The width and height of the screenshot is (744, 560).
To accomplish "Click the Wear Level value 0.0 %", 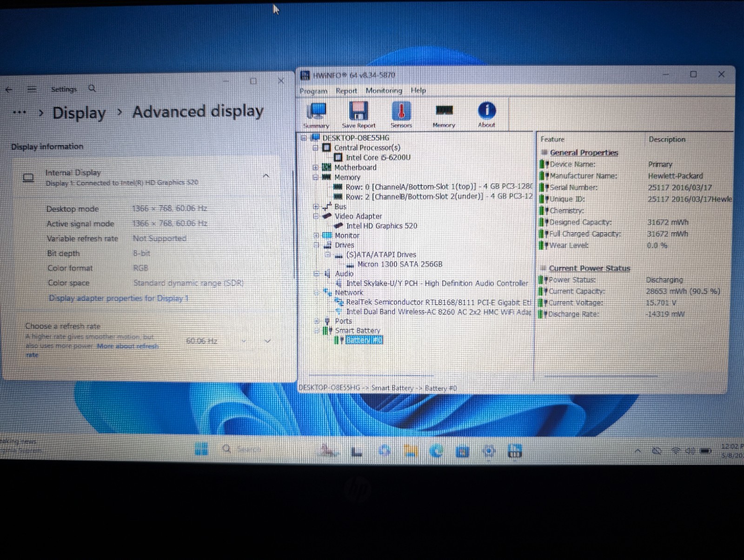I will [657, 245].
